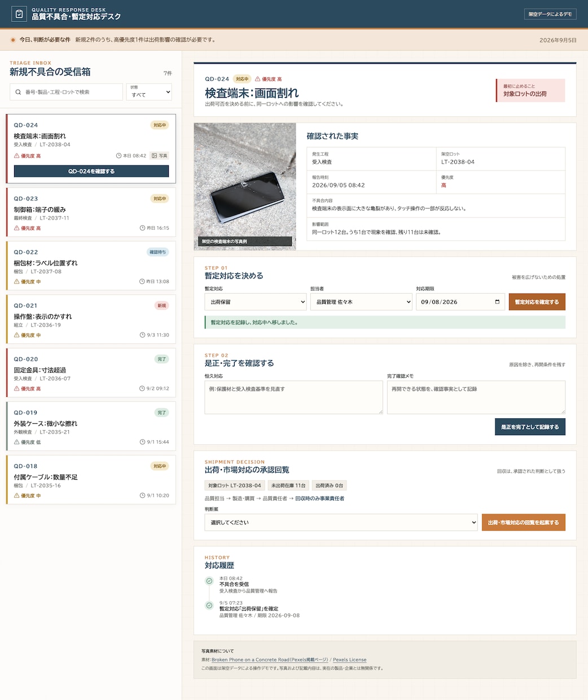Viewport: 588px width, 700px height.
Task: Select the QD-020 固定金具:寸法超過 card
Action: 91,373
